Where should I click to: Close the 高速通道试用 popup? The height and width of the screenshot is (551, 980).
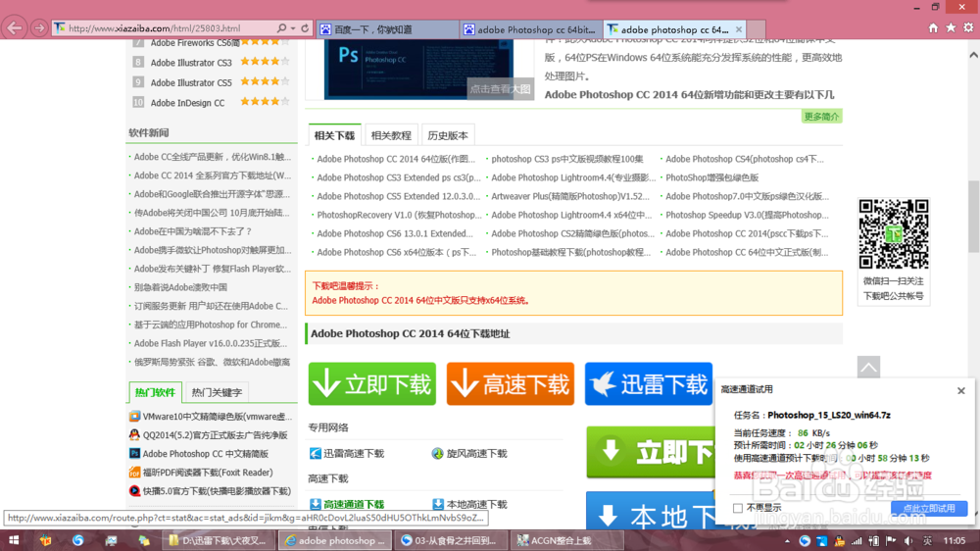click(961, 391)
